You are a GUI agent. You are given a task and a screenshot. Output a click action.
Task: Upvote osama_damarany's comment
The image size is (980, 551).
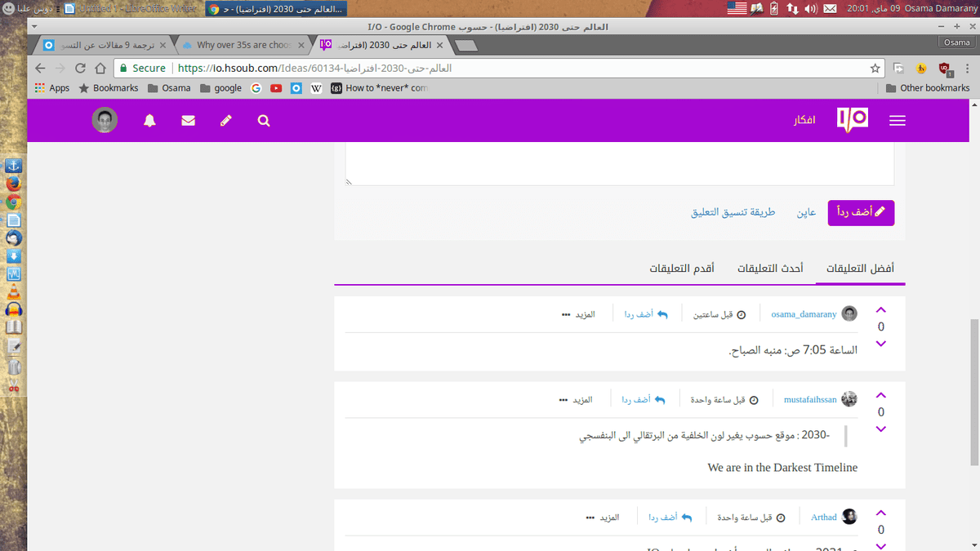[x=880, y=310]
